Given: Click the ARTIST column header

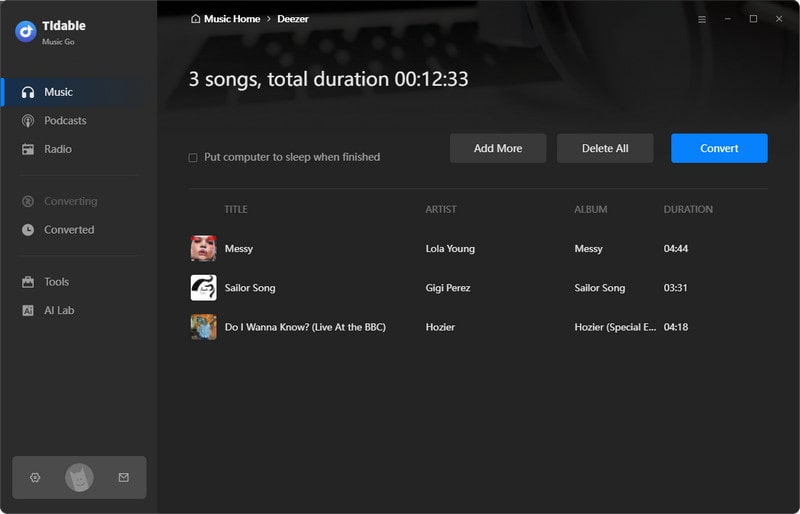Looking at the screenshot, I should [441, 209].
